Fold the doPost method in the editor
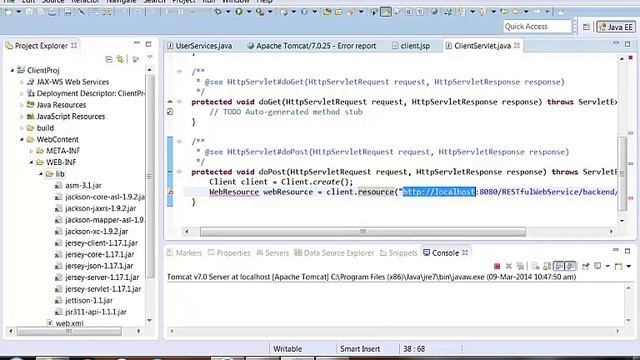The height and width of the screenshot is (360, 640). [x=179, y=171]
